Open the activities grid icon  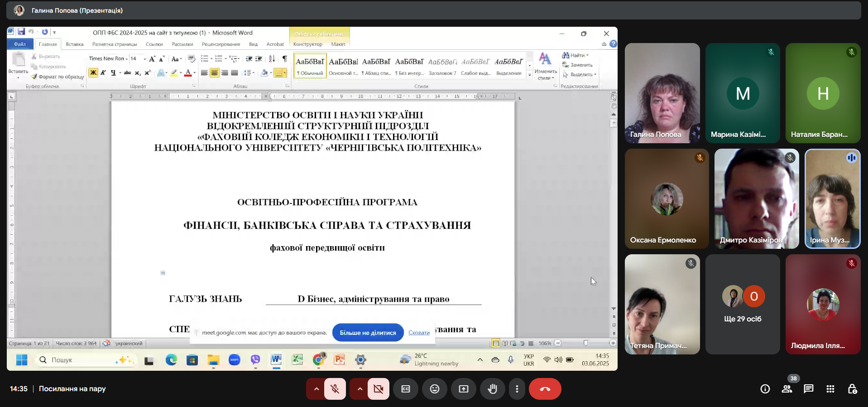coord(830,389)
